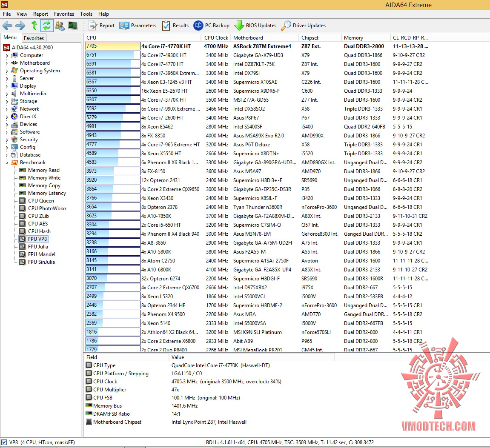This screenshot has width=490, height=448.
Task: Click the users icon in toolbar
Action: tap(60, 26)
